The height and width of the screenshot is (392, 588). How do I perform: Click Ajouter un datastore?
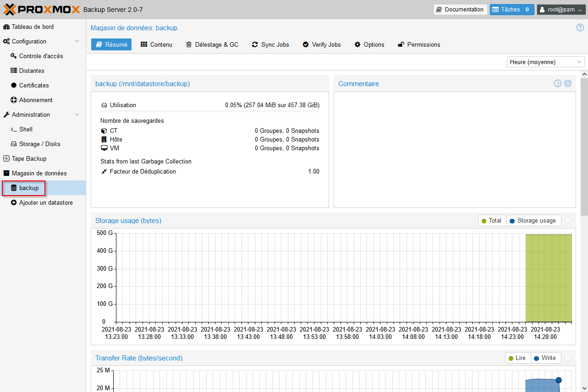pyautogui.click(x=45, y=202)
